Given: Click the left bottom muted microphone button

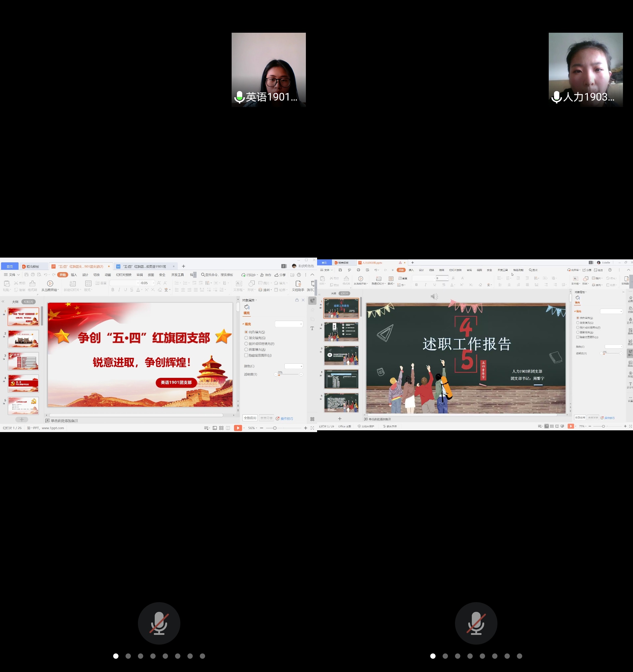Looking at the screenshot, I should 159,623.
